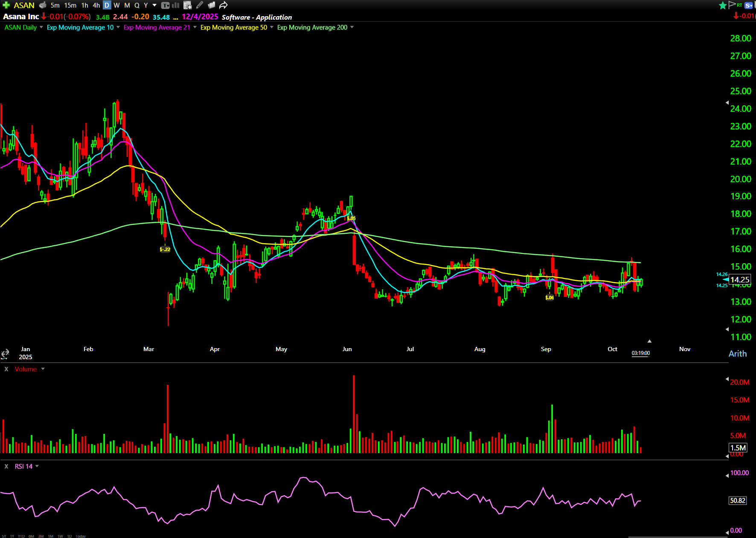Viewport: 756px width, 538px height.
Task: Select the 1h timeframe
Action: click(84, 5)
